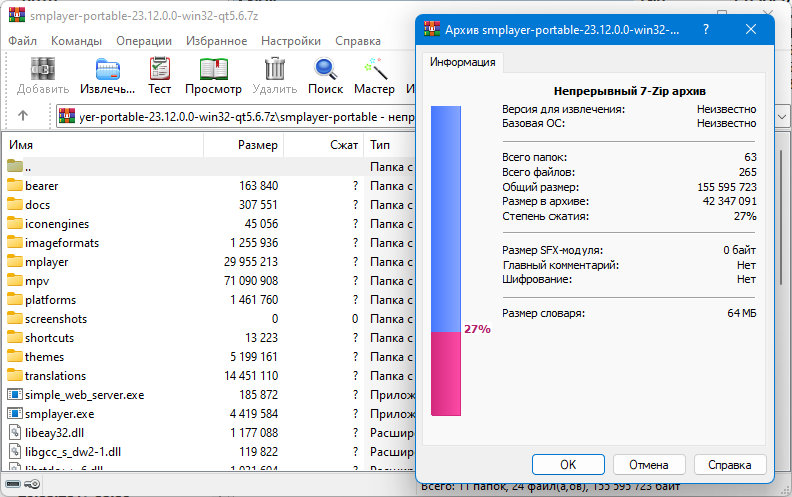Click the mpv size value 71 090 908
792x497 pixels.
(251, 280)
